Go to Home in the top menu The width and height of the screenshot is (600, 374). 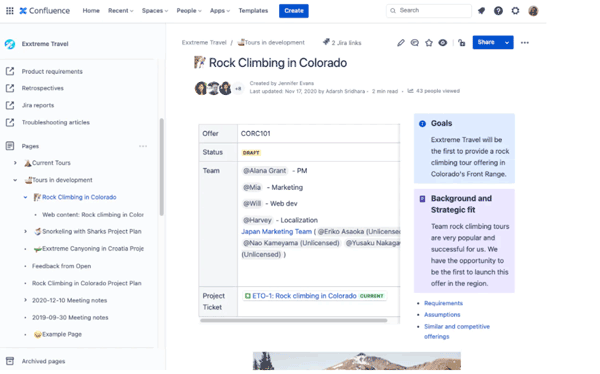91,11
